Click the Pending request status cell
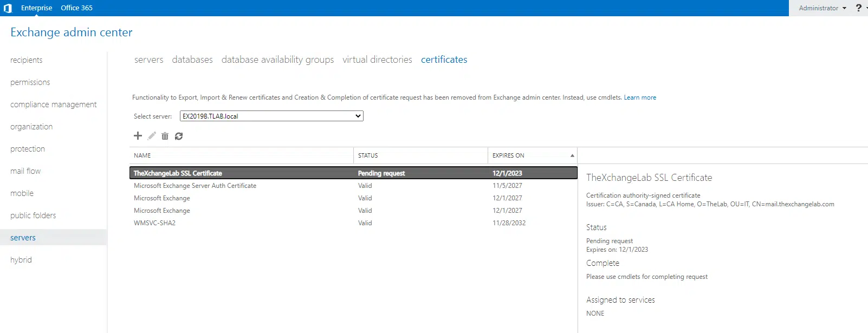Image resolution: width=868 pixels, height=333 pixels. coord(381,173)
